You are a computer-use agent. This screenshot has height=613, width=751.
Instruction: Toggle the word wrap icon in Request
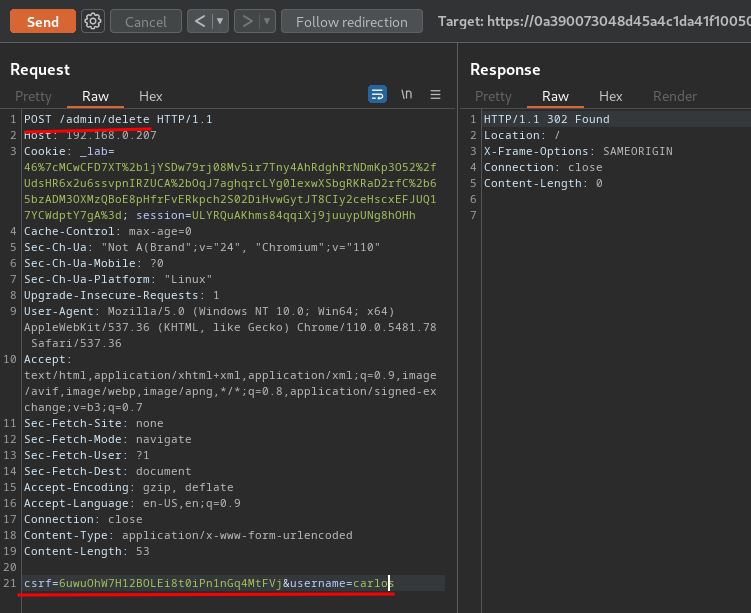(377, 94)
